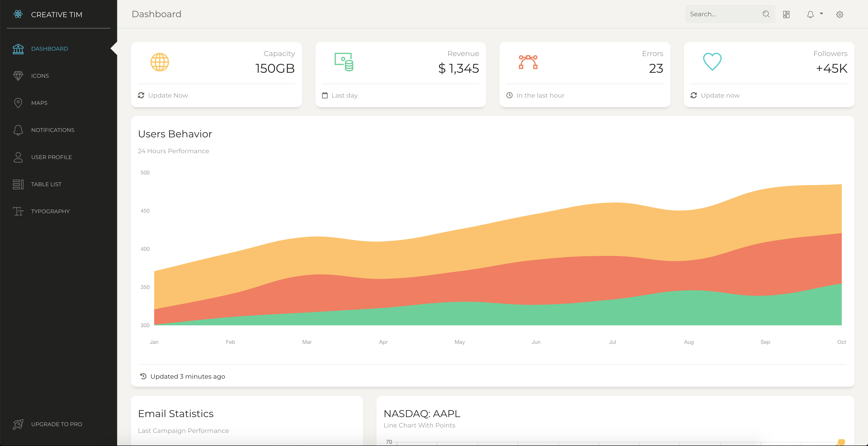Click the orange Errors vector icon

[x=528, y=62]
